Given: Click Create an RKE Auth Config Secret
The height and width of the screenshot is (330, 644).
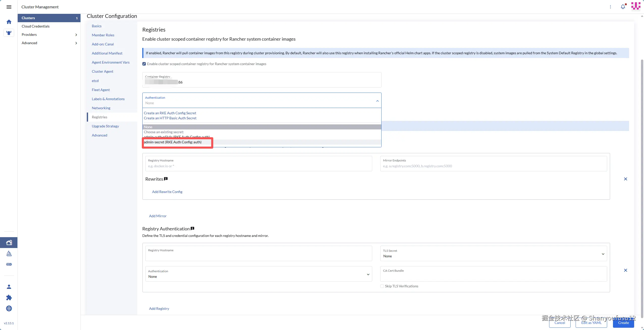Looking at the screenshot, I should coord(170,113).
